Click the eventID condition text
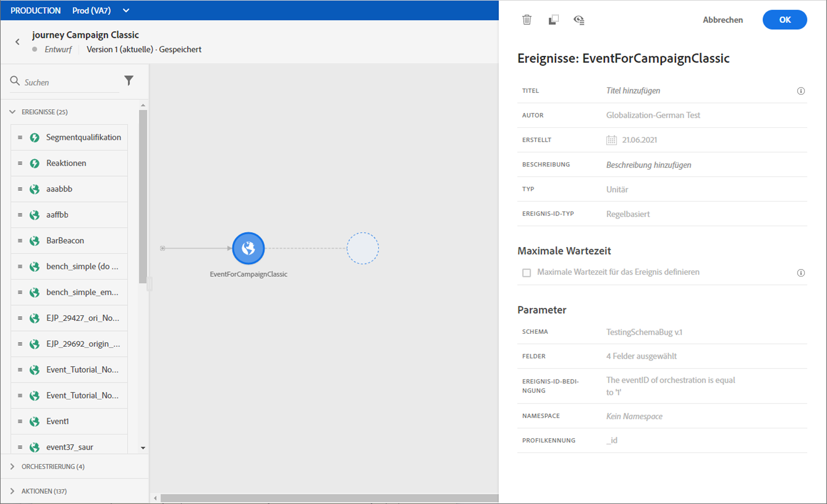Image resolution: width=827 pixels, height=504 pixels. pyautogui.click(x=671, y=386)
